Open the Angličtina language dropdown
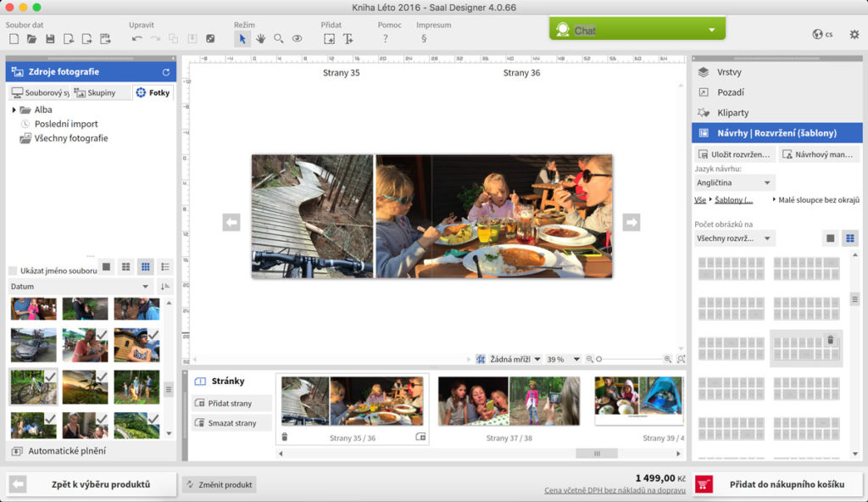Image resolution: width=868 pixels, height=502 pixels. 734,182
